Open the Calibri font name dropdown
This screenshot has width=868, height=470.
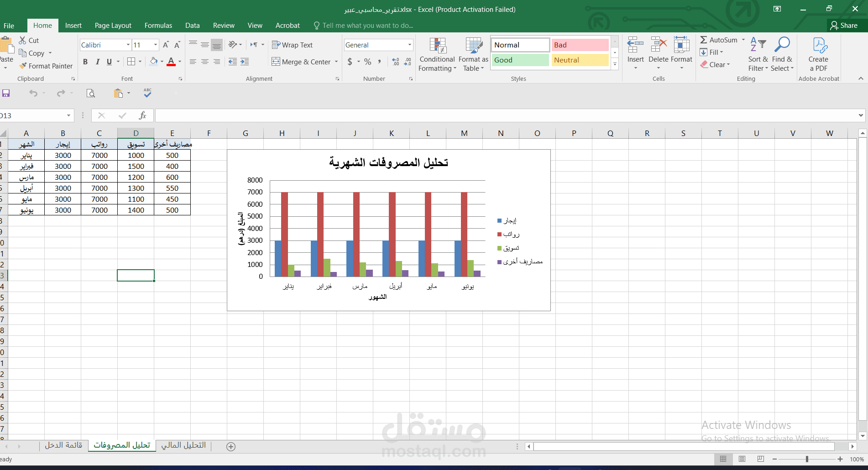pyautogui.click(x=128, y=45)
